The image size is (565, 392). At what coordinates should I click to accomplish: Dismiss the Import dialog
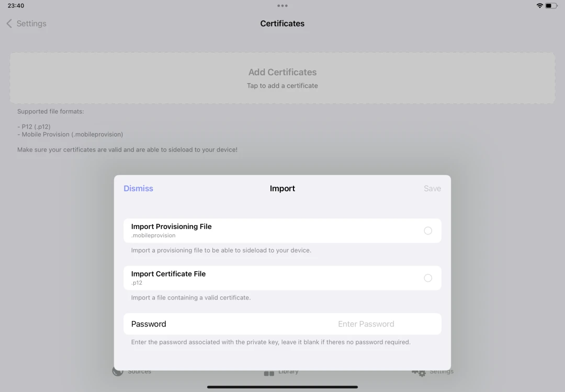pyautogui.click(x=138, y=189)
